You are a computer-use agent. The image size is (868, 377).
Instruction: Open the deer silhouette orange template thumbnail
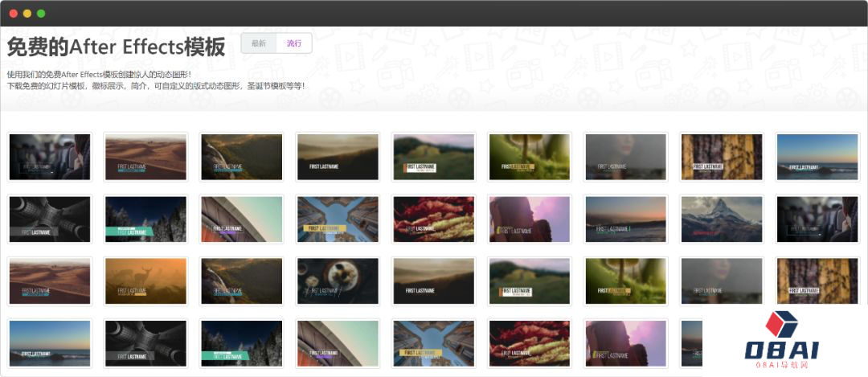point(146,281)
